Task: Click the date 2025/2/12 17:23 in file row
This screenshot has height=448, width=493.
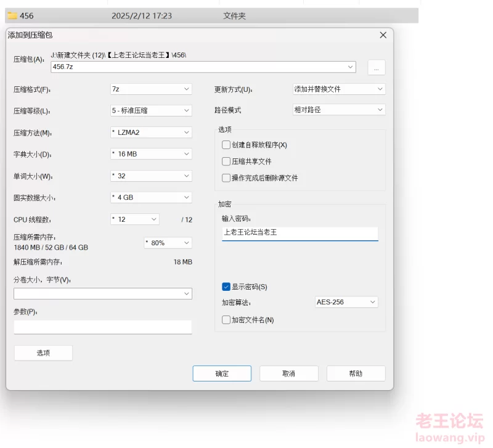Action: point(142,16)
